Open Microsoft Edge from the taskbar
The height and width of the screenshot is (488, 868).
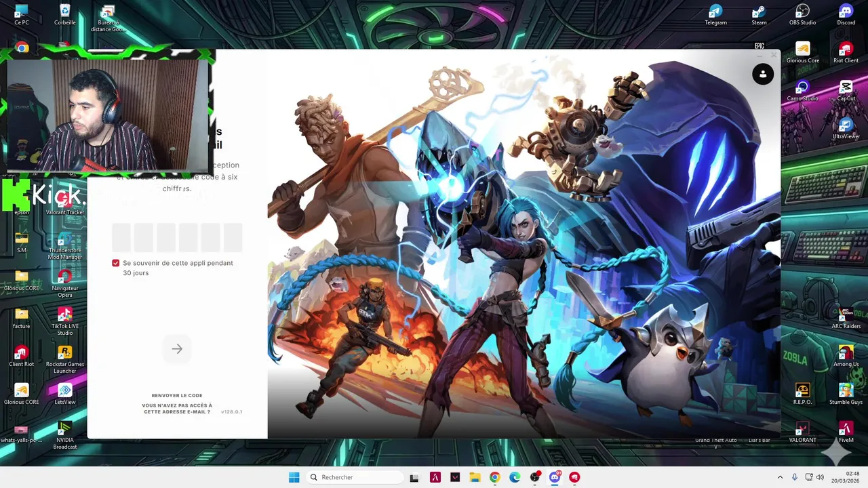(x=515, y=477)
